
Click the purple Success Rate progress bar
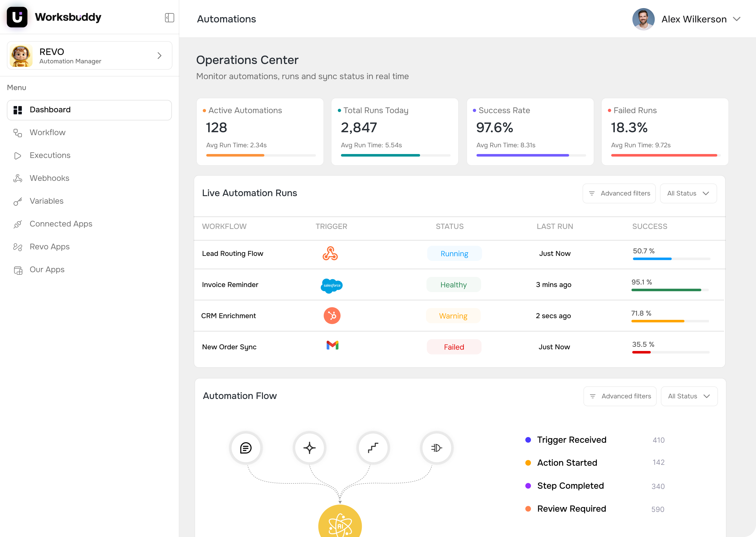(x=523, y=155)
